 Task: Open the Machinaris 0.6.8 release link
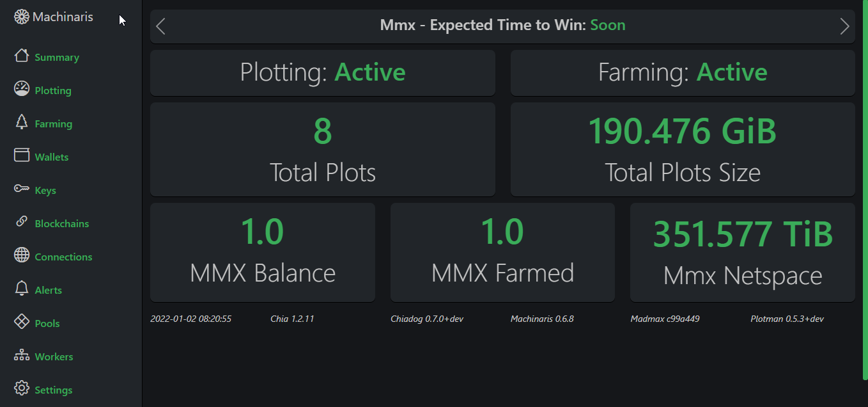[542, 318]
